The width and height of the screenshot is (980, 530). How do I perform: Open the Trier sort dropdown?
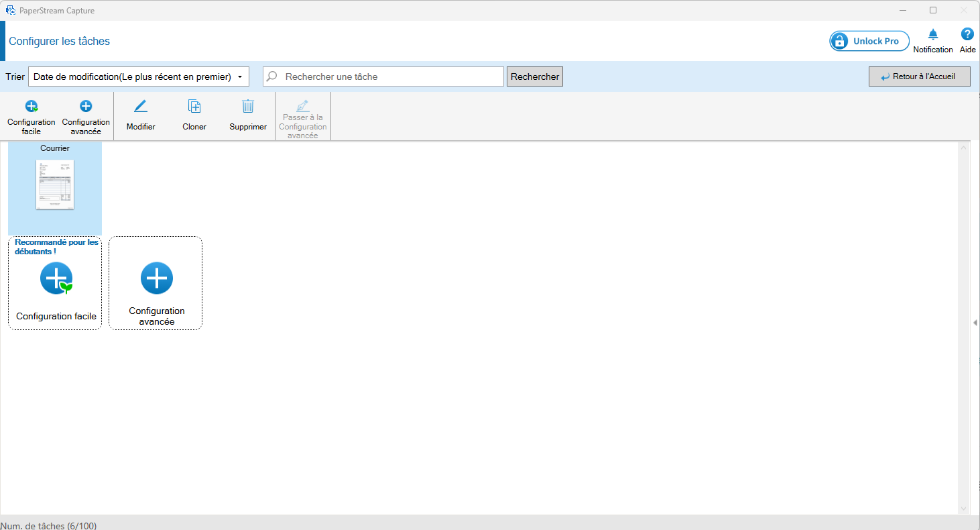(139, 76)
